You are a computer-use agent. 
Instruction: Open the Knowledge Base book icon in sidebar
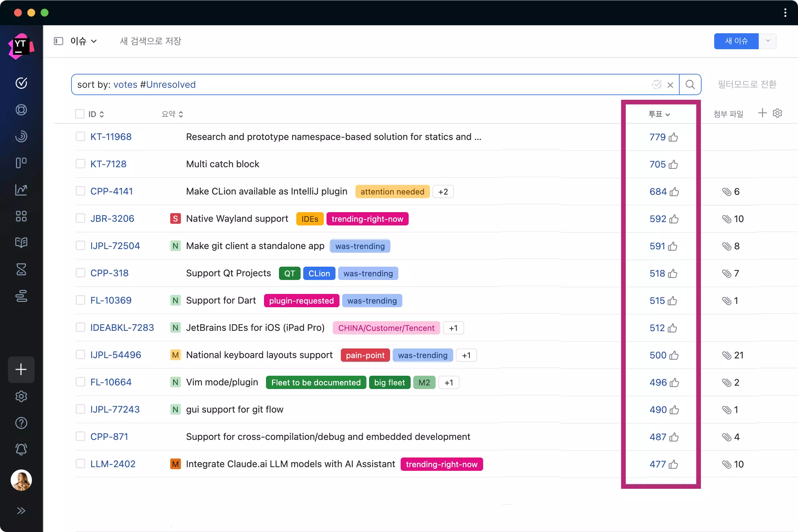[21, 242]
